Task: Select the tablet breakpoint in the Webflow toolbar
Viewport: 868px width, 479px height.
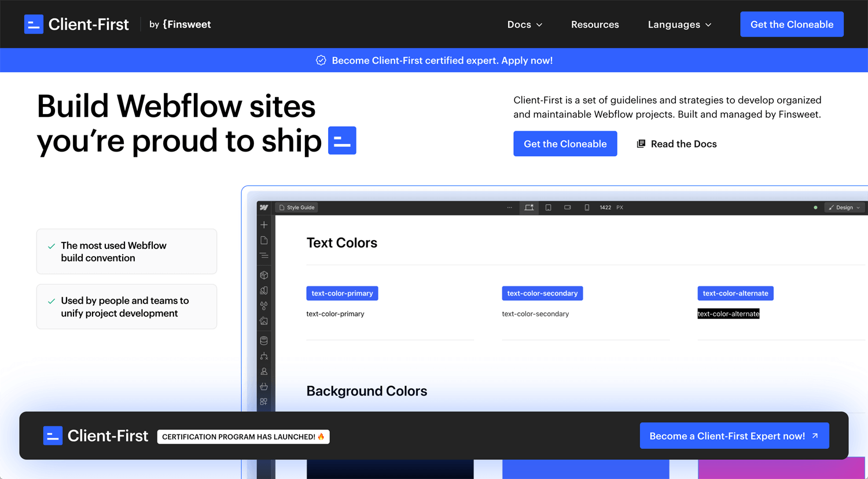Action: coord(548,207)
